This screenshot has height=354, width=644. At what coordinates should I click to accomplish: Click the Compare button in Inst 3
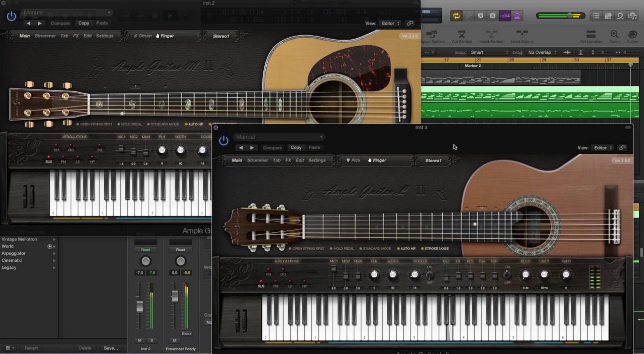coord(273,147)
